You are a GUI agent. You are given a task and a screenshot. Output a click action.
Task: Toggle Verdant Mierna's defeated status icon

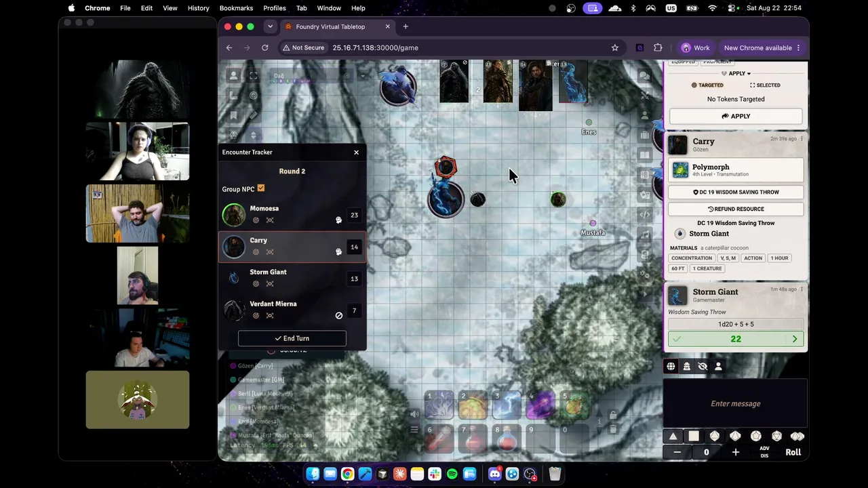coord(338,316)
